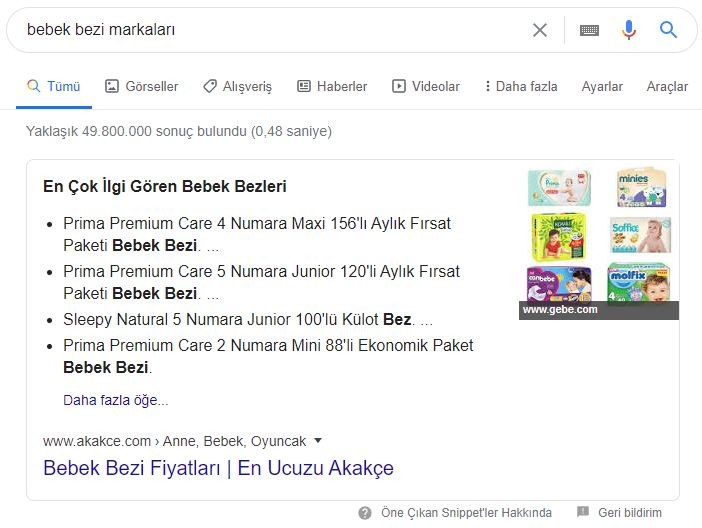Click the question mark about snippets icon
The height and width of the screenshot is (528, 702).
(365, 513)
